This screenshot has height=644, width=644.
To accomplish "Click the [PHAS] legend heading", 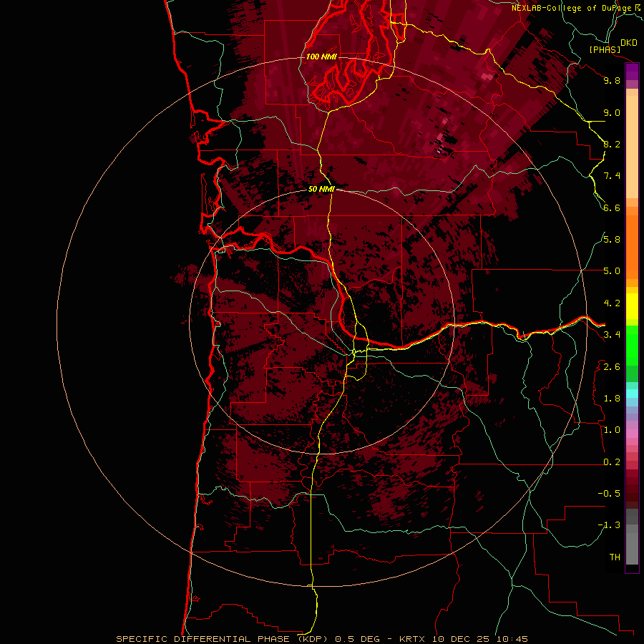I will pyautogui.click(x=605, y=50).
